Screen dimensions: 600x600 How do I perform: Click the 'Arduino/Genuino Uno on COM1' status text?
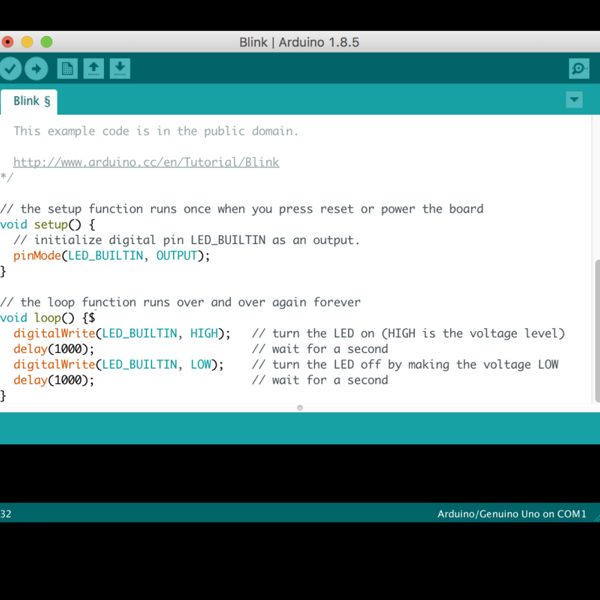click(x=512, y=514)
